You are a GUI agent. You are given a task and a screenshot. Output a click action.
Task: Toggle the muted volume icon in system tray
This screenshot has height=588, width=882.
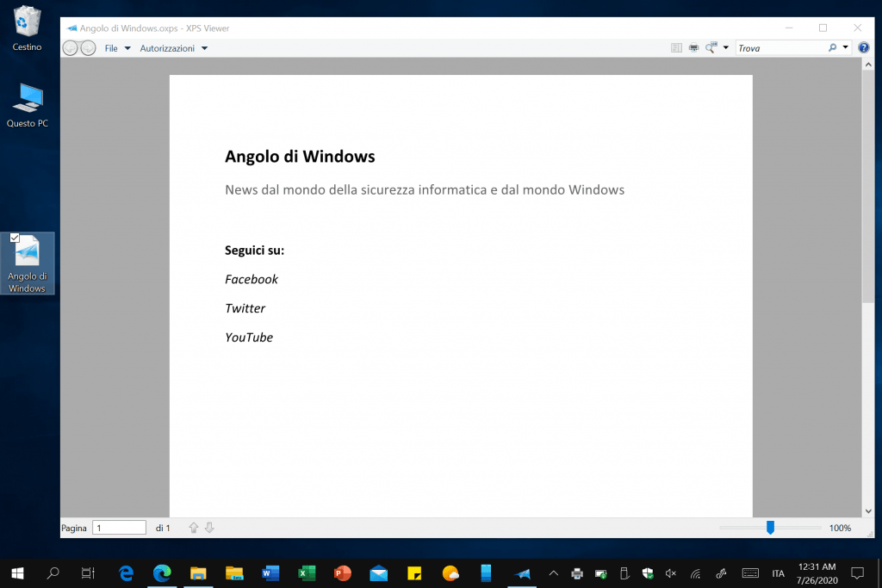coord(671,573)
